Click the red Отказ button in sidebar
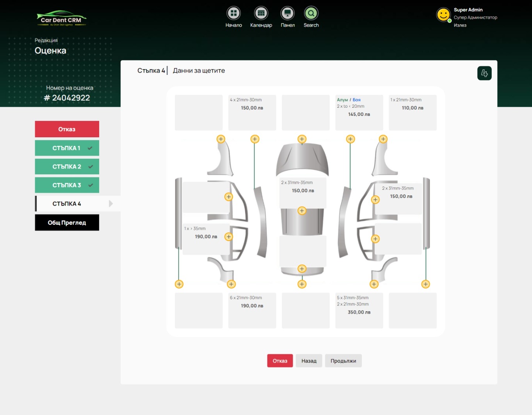 [67, 129]
